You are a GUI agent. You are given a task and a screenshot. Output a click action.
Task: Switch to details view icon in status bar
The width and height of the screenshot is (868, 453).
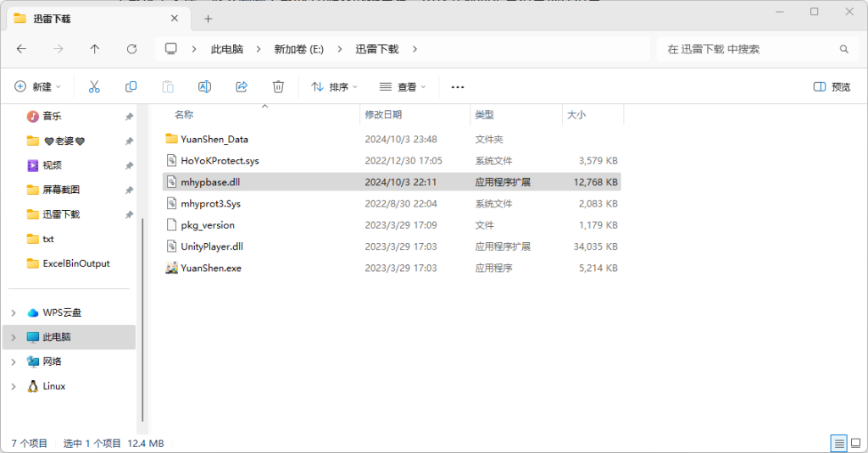(x=839, y=443)
